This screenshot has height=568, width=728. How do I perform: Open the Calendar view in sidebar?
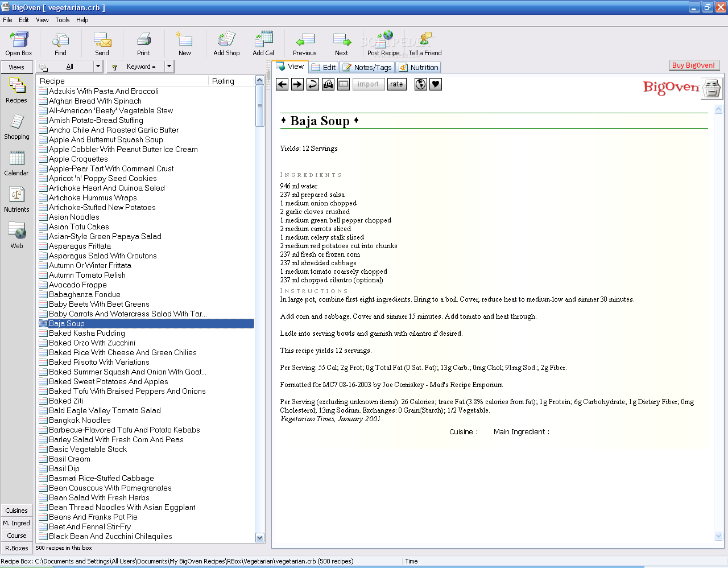click(16, 164)
